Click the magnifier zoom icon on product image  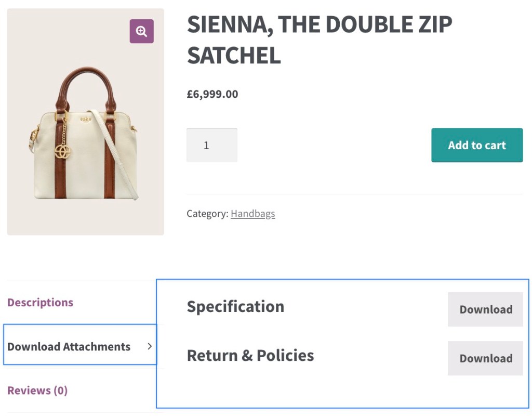coord(141,31)
